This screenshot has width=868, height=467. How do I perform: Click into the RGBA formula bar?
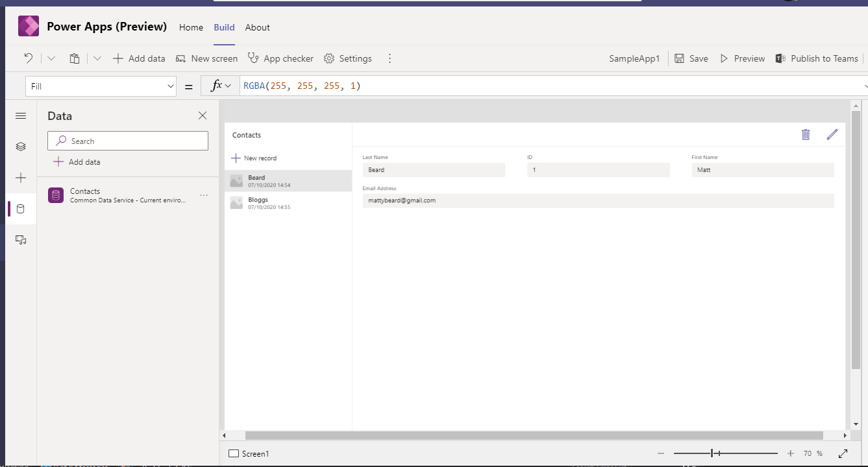(552, 86)
